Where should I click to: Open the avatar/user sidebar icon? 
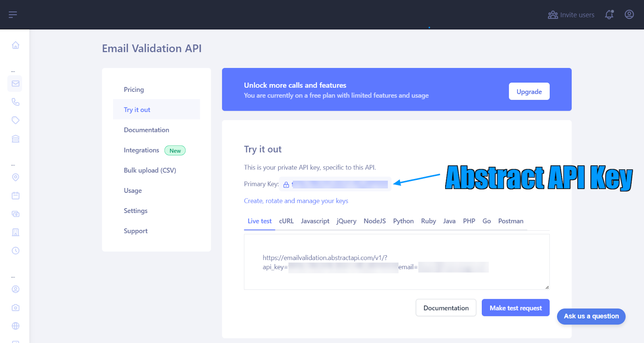pyautogui.click(x=16, y=289)
